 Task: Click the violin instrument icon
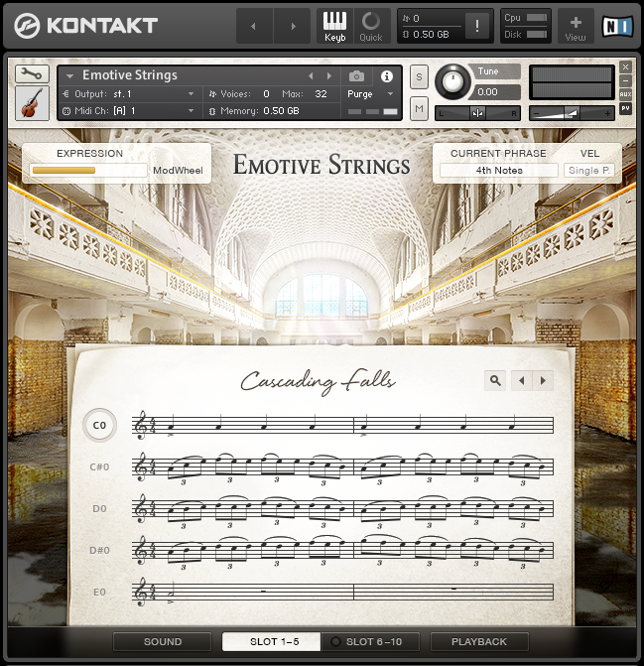[x=33, y=103]
